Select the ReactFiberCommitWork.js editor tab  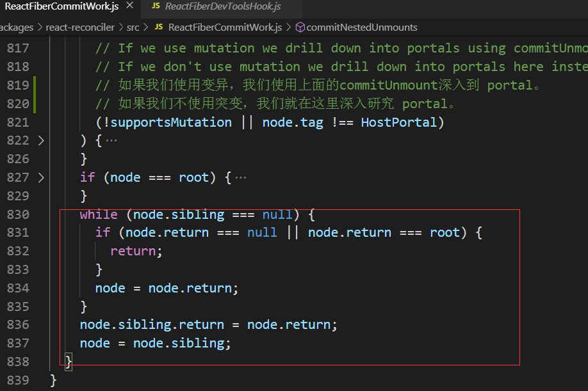(x=60, y=7)
